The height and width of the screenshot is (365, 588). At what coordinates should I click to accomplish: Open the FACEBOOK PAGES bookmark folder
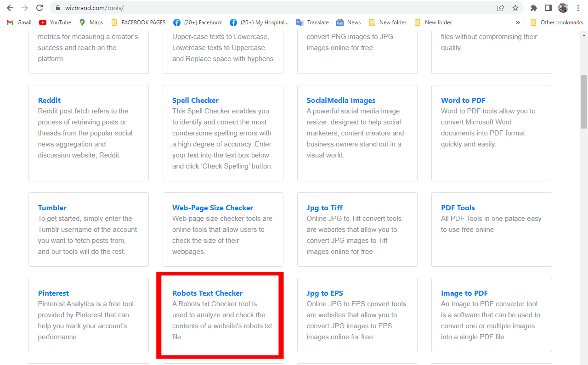tap(138, 22)
